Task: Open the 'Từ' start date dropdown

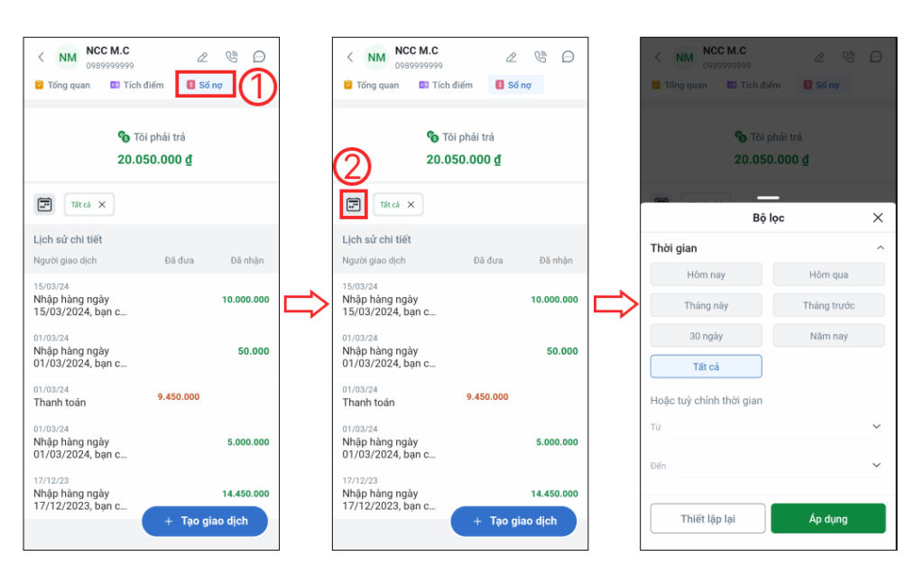Action: coord(767,427)
